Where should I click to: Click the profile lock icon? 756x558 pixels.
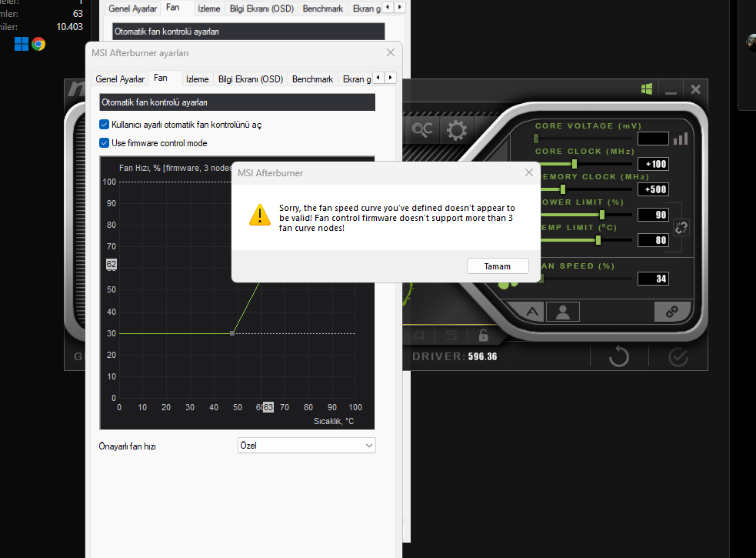tap(483, 335)
